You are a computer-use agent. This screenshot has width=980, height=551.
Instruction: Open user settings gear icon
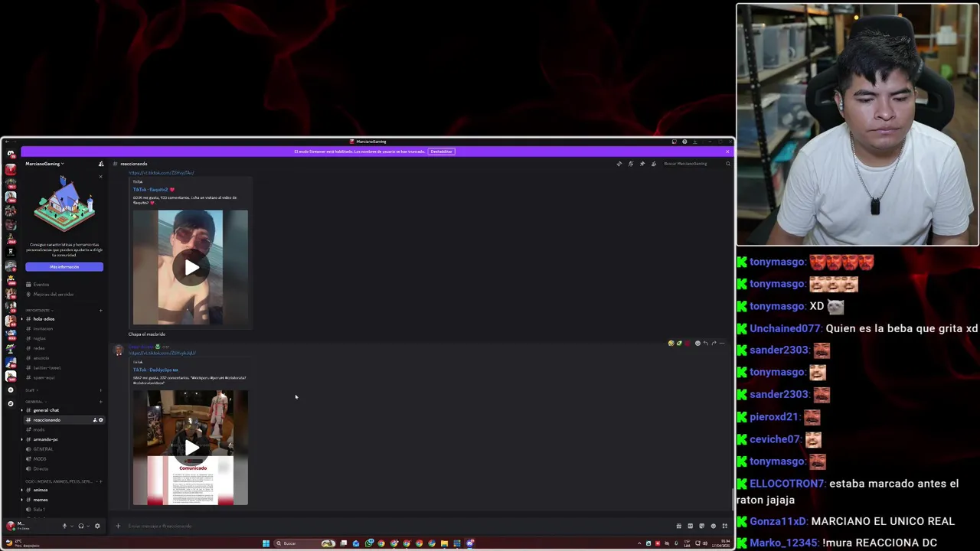click(97, 526)
